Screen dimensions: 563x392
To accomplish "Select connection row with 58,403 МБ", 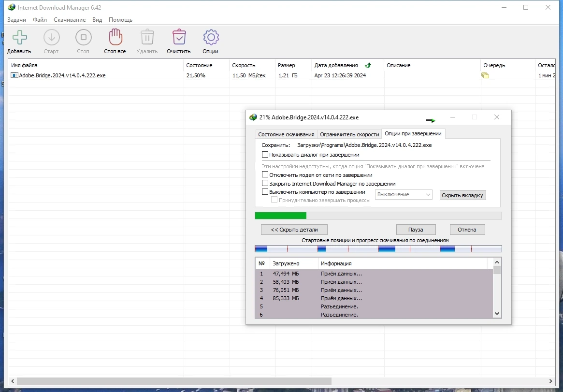I will click(374, 282).
